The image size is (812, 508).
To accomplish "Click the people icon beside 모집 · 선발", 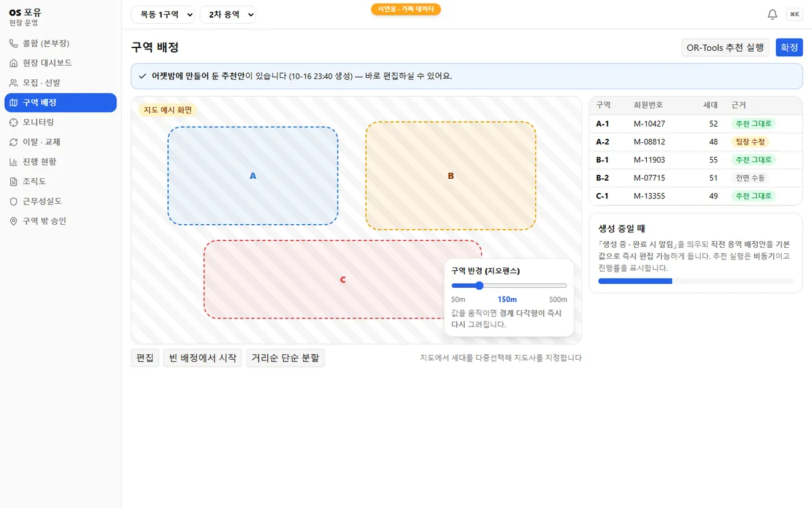I will click(14, 83).
